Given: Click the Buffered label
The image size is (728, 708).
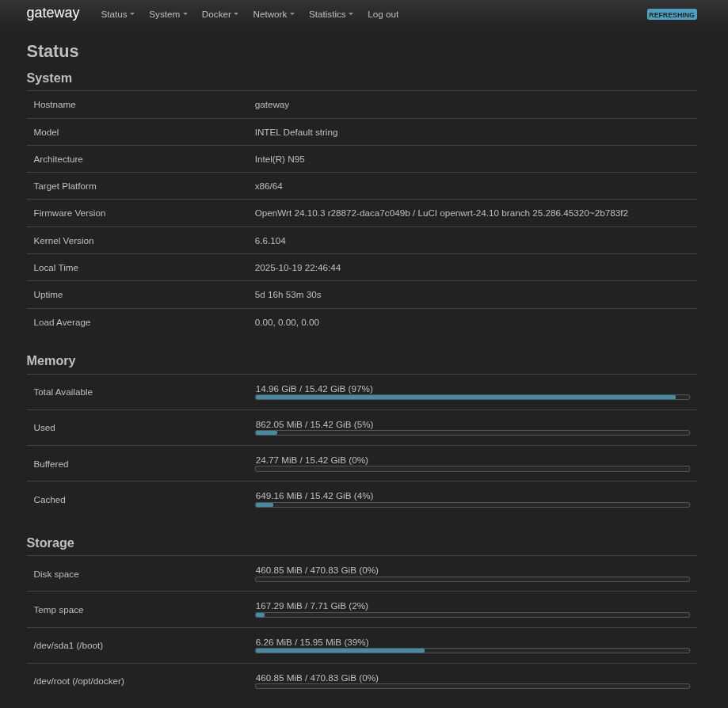Looking at the screenshot, I should coord(51,464).
